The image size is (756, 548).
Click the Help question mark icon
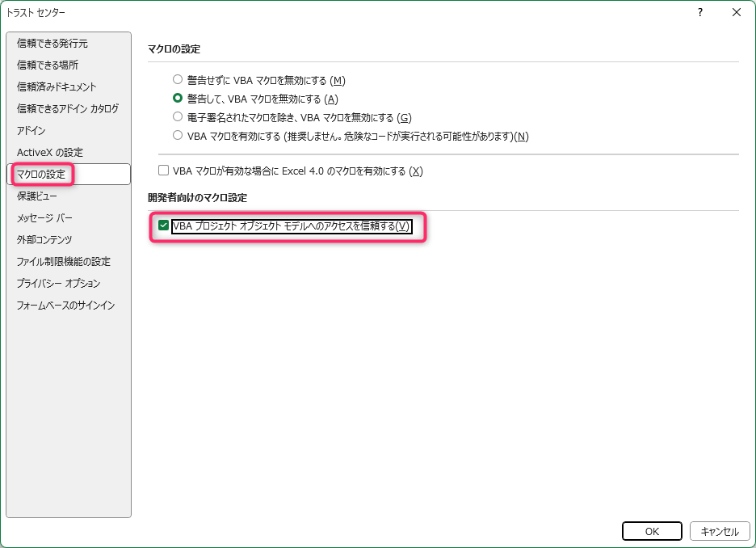[x=699, y=12]
